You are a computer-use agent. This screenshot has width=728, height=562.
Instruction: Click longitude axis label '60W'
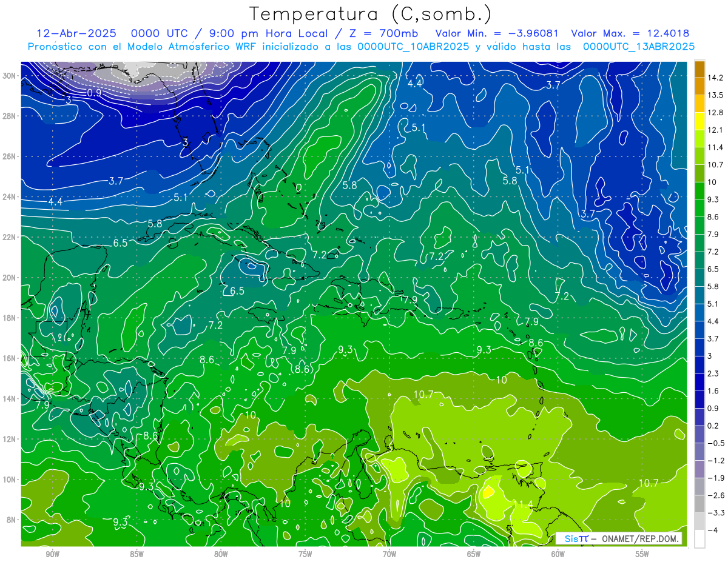558,554
